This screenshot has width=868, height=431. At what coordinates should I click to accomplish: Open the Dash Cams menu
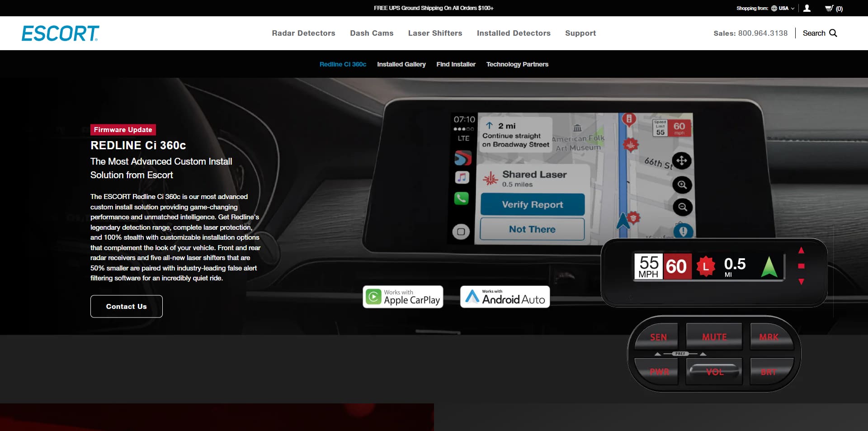pos(372,33)
